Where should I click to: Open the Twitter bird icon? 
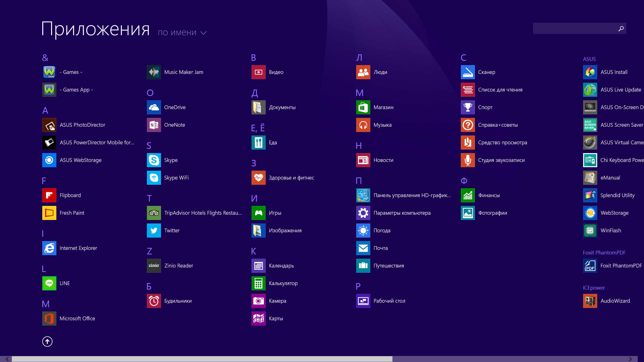coord(154,231)
